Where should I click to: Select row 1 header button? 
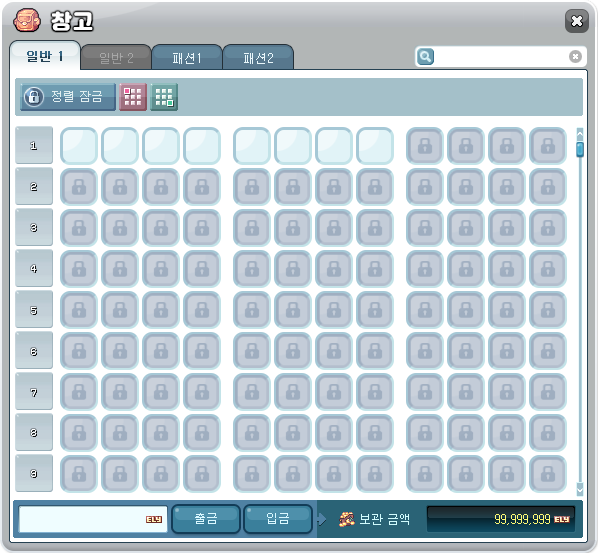click(x=34, y=145)
